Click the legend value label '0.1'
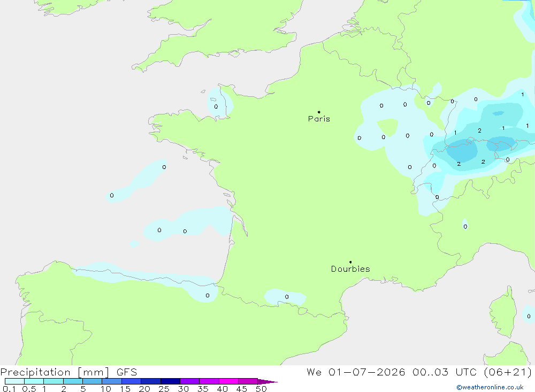Viewport: 535px width, 392px height. coord(9,389)
